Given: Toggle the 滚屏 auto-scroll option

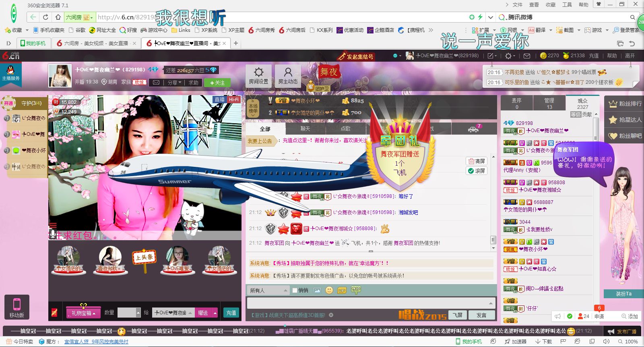Looking at the screenshot, I should point(477,171).
